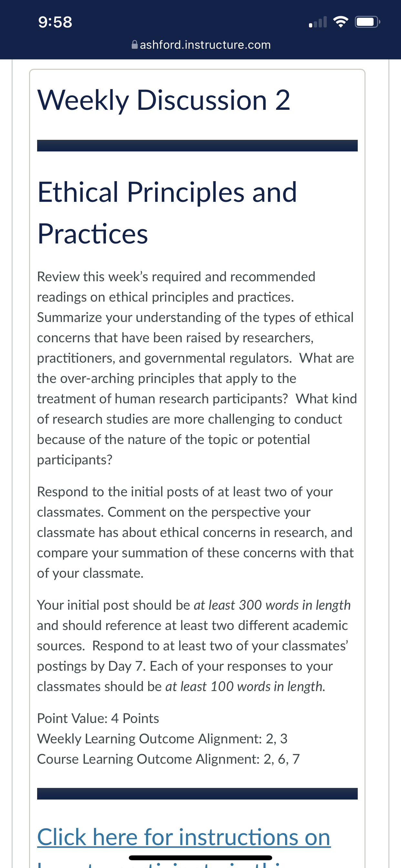Tap the 9:58 clock in status bar
This screenshot has height=868, width=401.
point(55,22)
